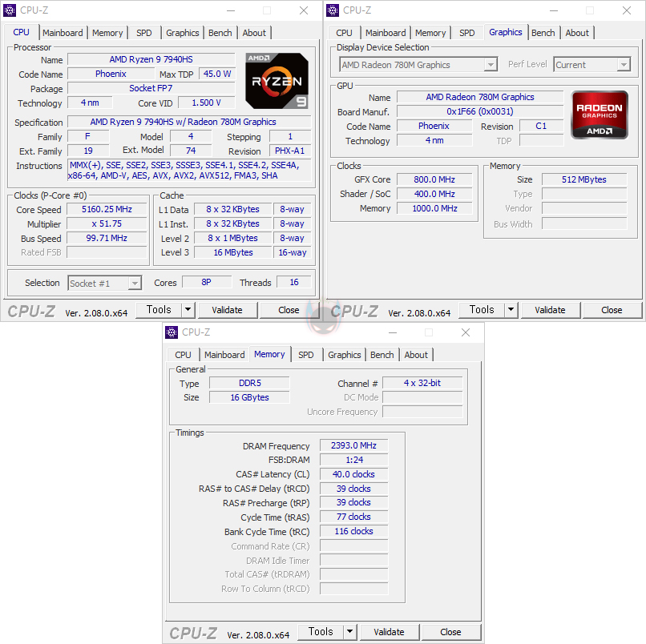Screen dimensions: 646x644
Task: Go to About tab in Memory window
Action: (x=416, y=355)
